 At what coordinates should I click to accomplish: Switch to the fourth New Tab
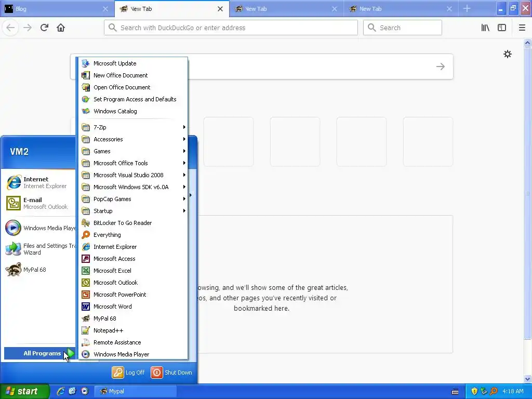point(402,9)
